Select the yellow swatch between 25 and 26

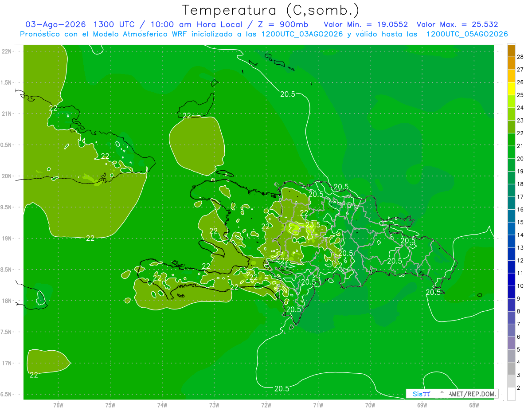(x=511, y=88)
